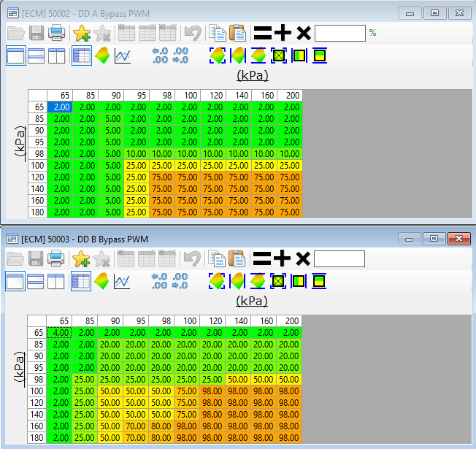Copy table data in DD A Bypass window

217,33
